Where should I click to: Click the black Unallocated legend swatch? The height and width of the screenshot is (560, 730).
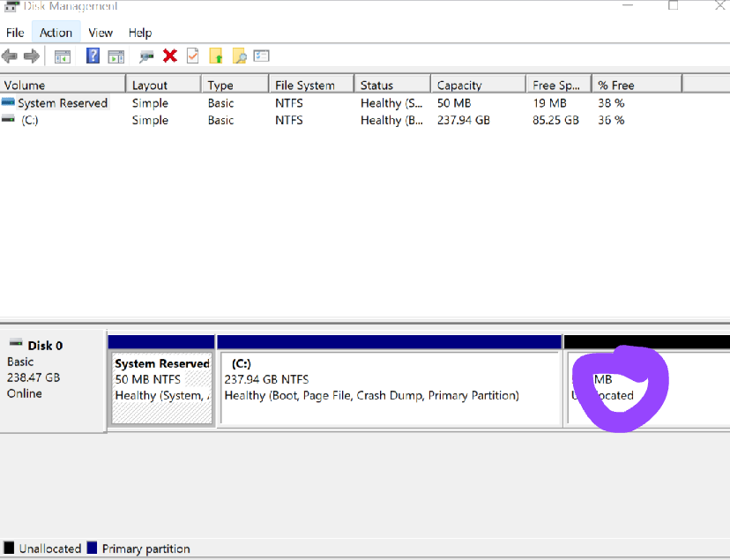[9, 548]
